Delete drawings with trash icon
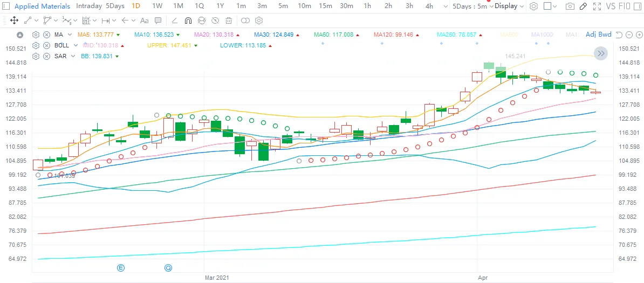 [229, 20]
